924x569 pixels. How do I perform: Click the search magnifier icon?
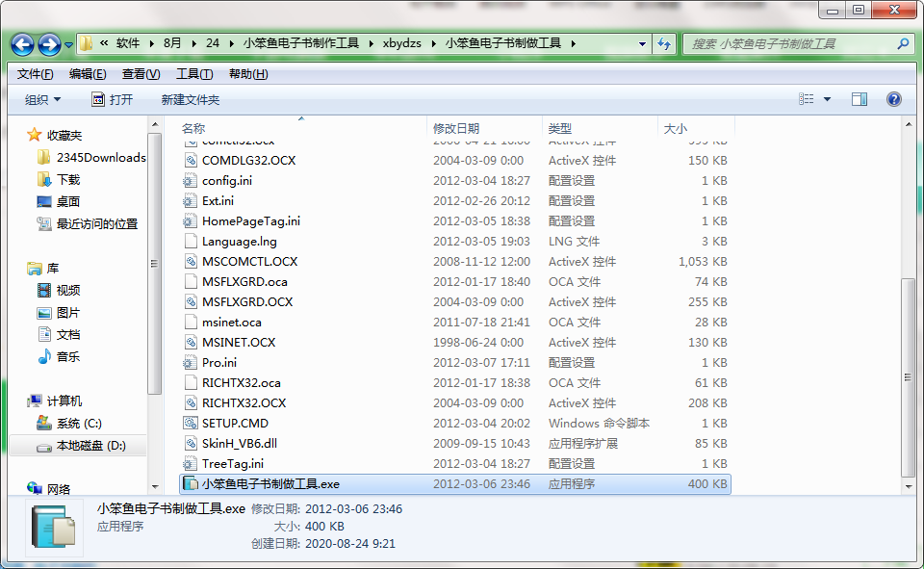click(903, 43)
